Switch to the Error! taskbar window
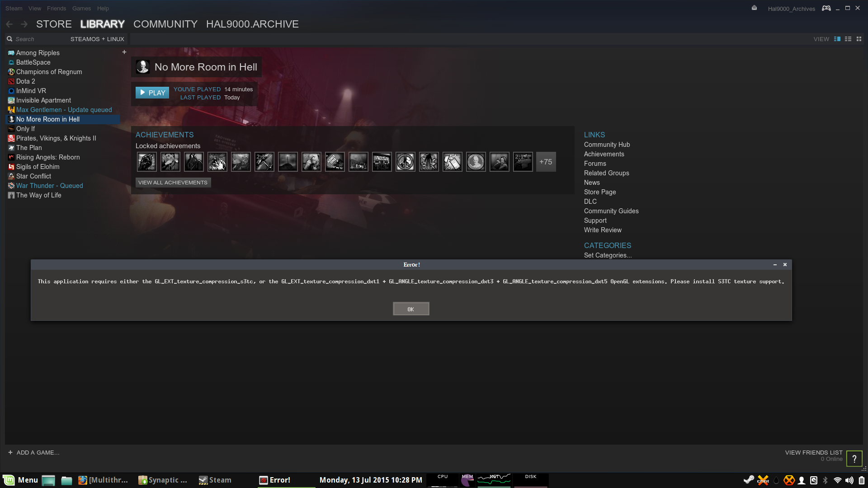The height and width of the screenshot is (488, 868). click(x=286, y=480)
